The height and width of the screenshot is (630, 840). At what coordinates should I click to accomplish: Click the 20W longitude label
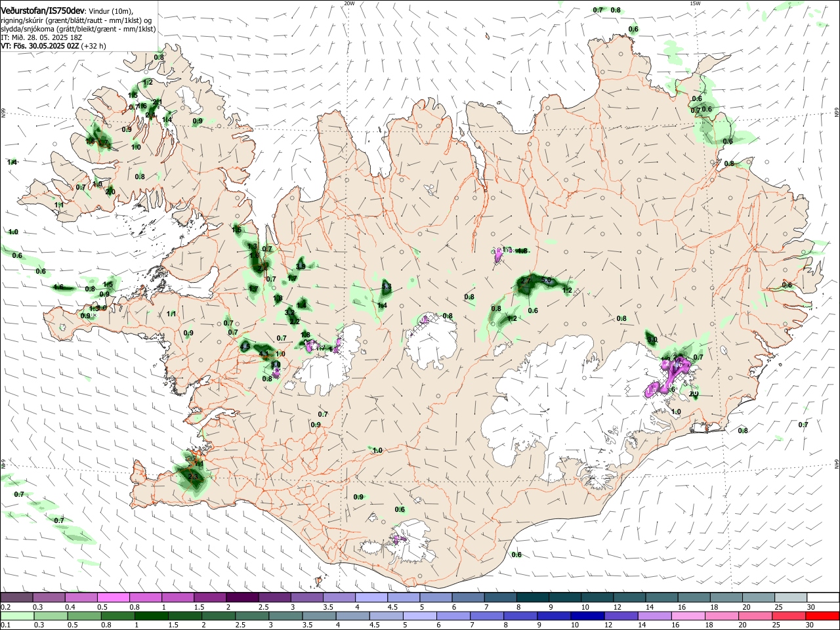tap(349, 3)
